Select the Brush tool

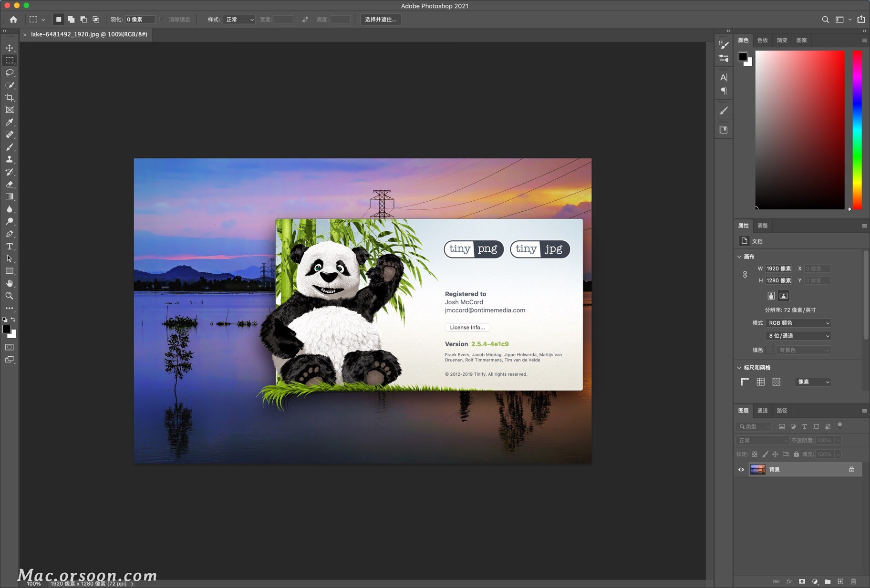pos(10,147)
